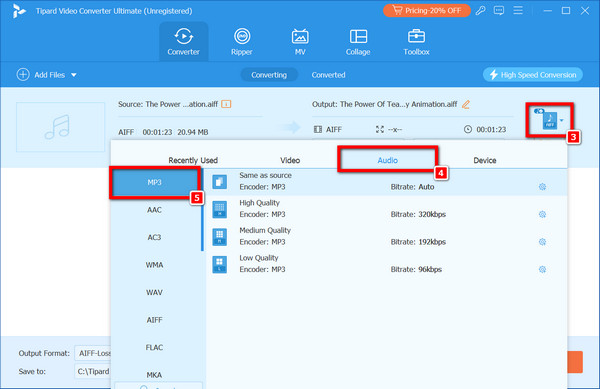This screenshot has width=600, height=389.
Task: Open the Toolbox section
Action: [x=416, y=41]
